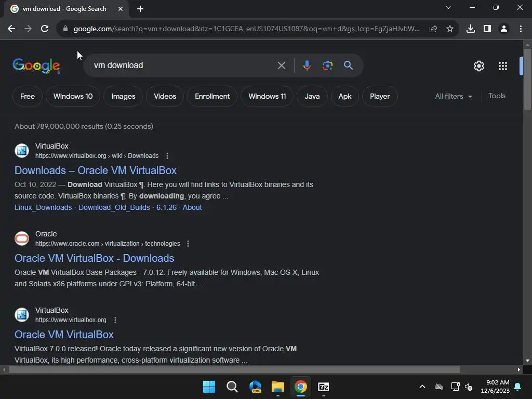This screenshot has width=532, height=399.
Task: Open Windows Start menu
Action: click(x=209, y=387)
